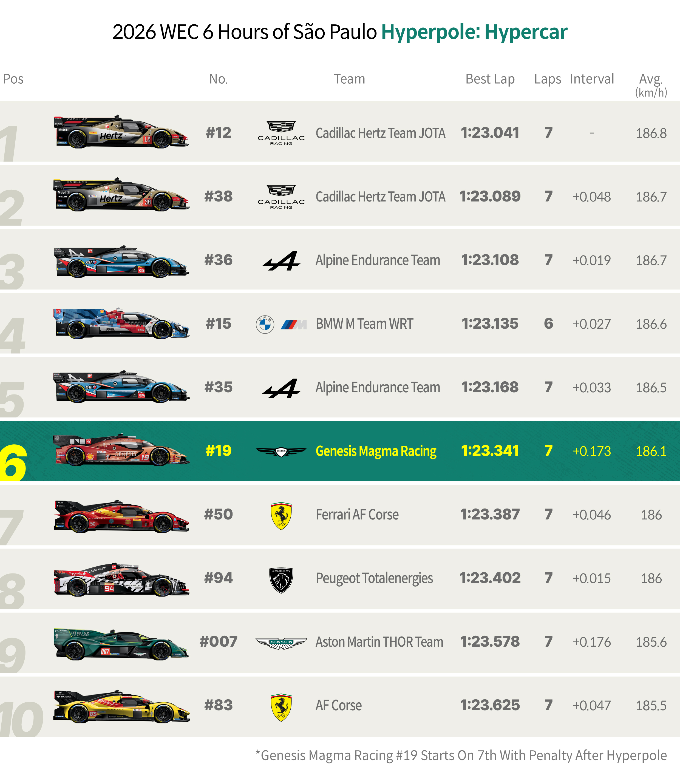This screenshot has width=680, height=784.
Task: Click interval '+0.173' in Genesis row
Action: click(x=592, y=451)
